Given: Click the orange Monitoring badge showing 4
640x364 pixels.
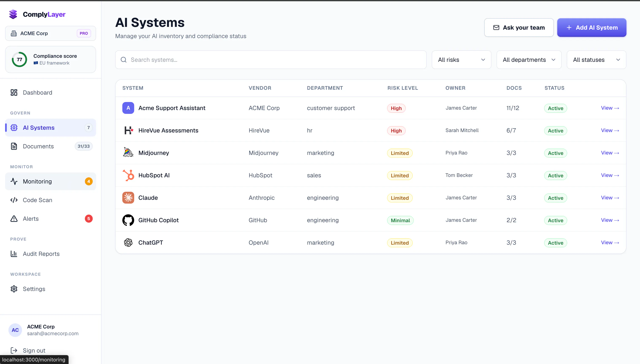Looking at the screenshot, I should [89, 181].
